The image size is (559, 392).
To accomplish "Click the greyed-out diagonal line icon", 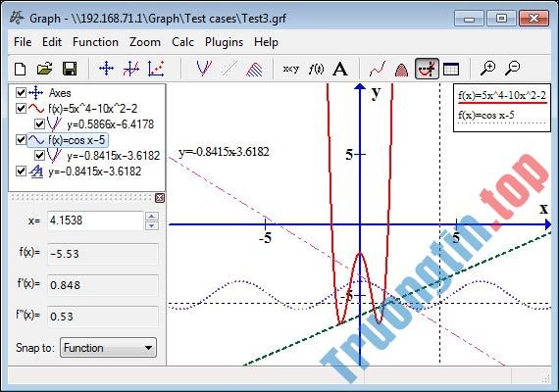I will tap(229, 69).
